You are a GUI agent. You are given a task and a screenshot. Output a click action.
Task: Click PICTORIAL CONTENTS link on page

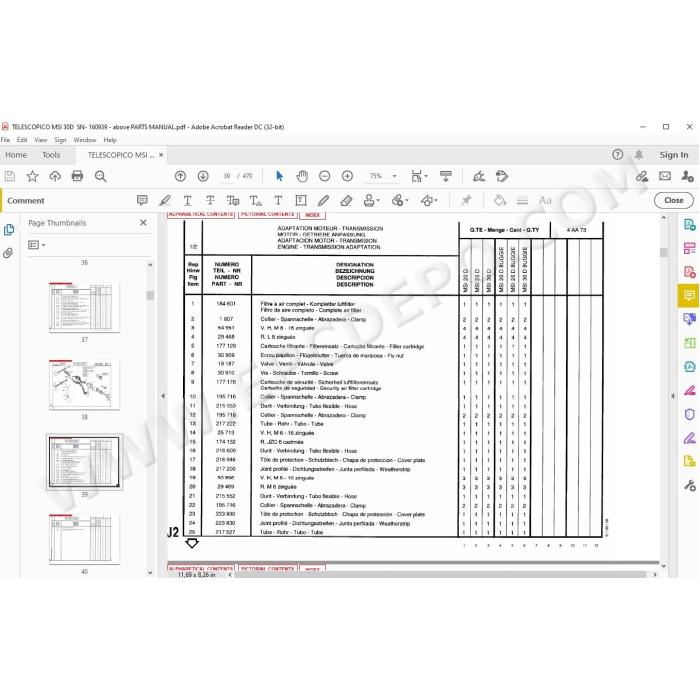point(267,215)
